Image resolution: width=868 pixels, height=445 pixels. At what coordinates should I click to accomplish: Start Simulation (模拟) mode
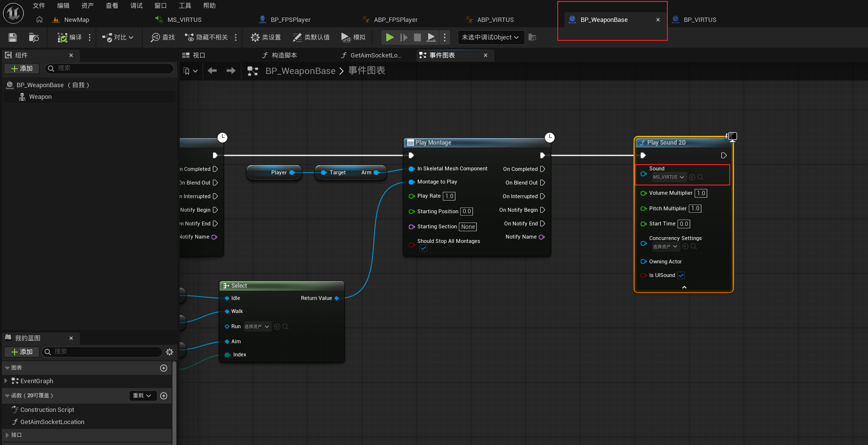354,37
